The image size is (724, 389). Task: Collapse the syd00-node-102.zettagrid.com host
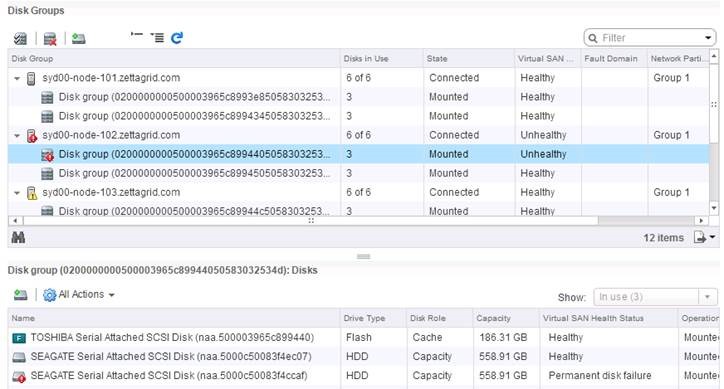(17, 135)
